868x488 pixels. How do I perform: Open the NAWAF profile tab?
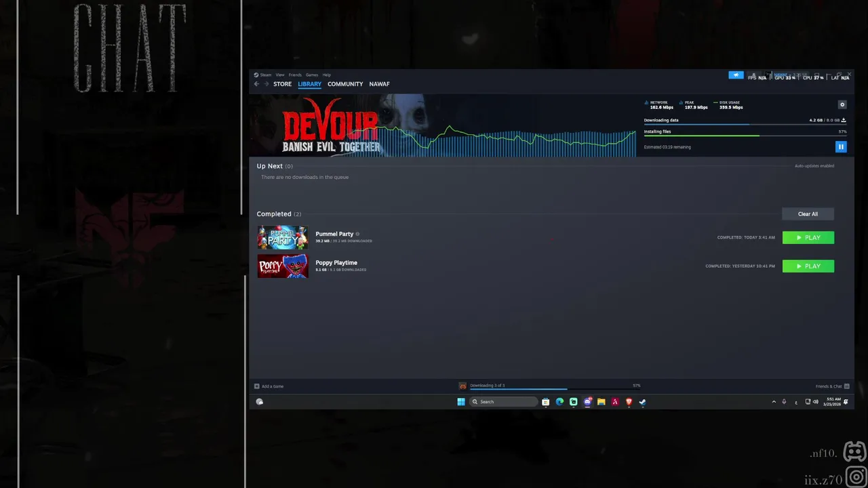[379, 84]
